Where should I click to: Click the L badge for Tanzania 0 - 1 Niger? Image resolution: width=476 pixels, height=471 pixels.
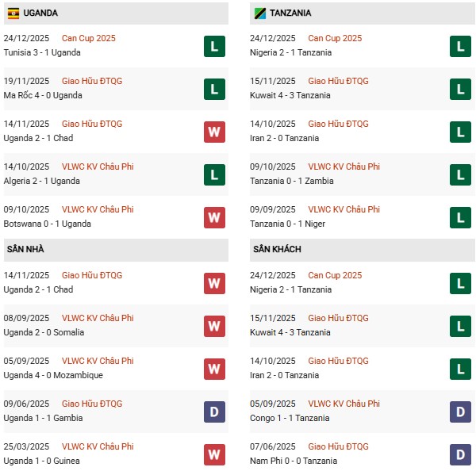click(x=459, y=217)
